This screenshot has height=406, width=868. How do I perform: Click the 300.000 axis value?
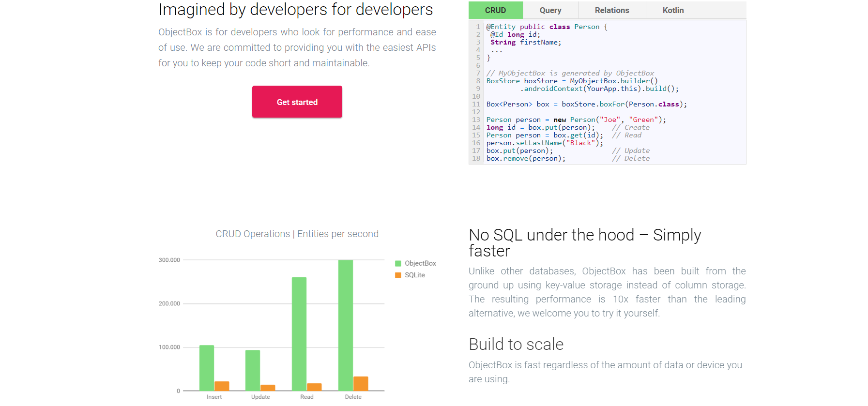169,260
